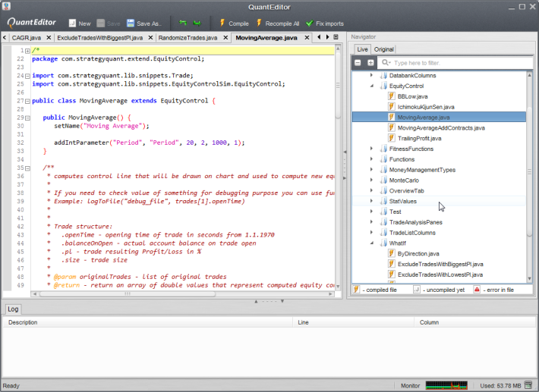Screen dimensions: 539x392
Task: Switch Navigator to Original tab
Action: pos(383,49)
